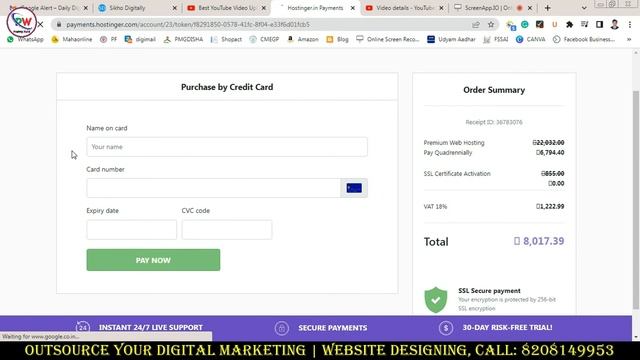
Task: Click the 24/7 live support icon
Action: (x=82, y=327)
